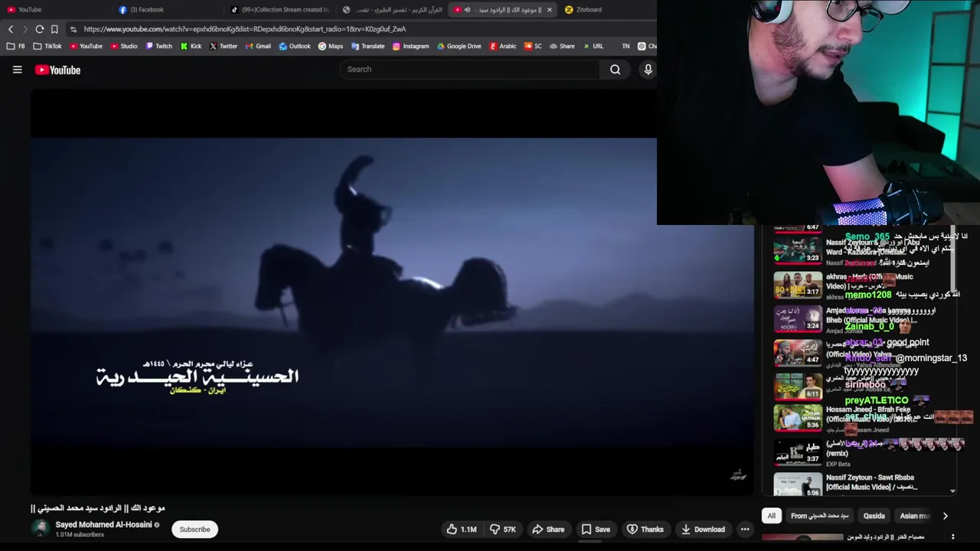Open Hossam Jneed Bfrah Feke thumbnail
The height and width of the screenshot is (551, 980).
click(798, 418)
